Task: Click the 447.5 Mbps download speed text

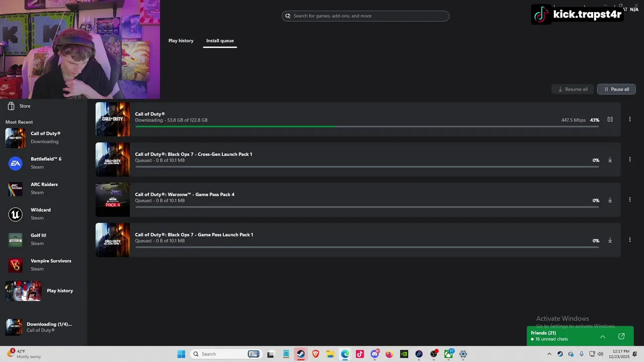Action: pos(573,120)
